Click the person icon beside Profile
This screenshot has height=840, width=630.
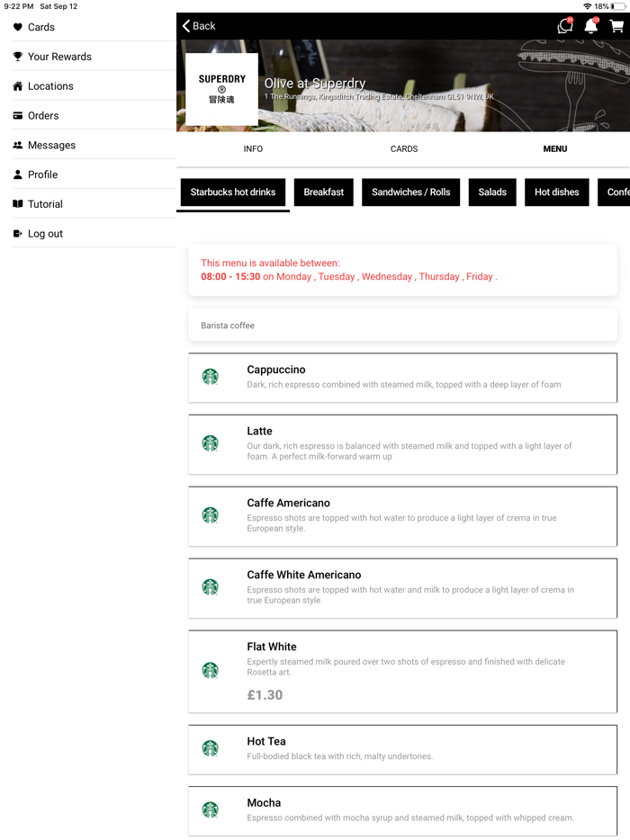point(18,174)
